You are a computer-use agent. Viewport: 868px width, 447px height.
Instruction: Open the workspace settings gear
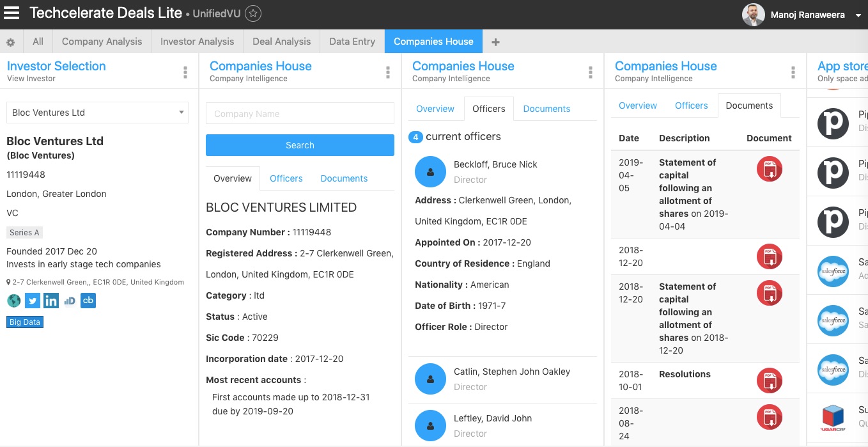point(10,42)
